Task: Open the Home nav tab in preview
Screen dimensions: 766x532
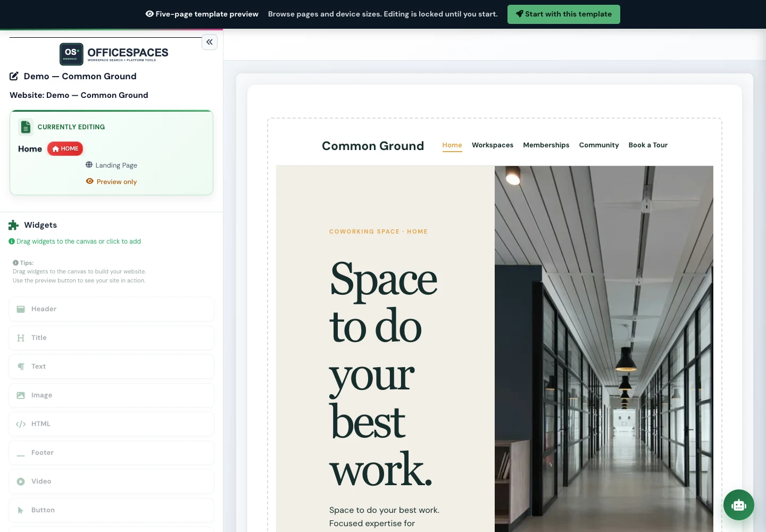Action: click(x=452, y=145)
